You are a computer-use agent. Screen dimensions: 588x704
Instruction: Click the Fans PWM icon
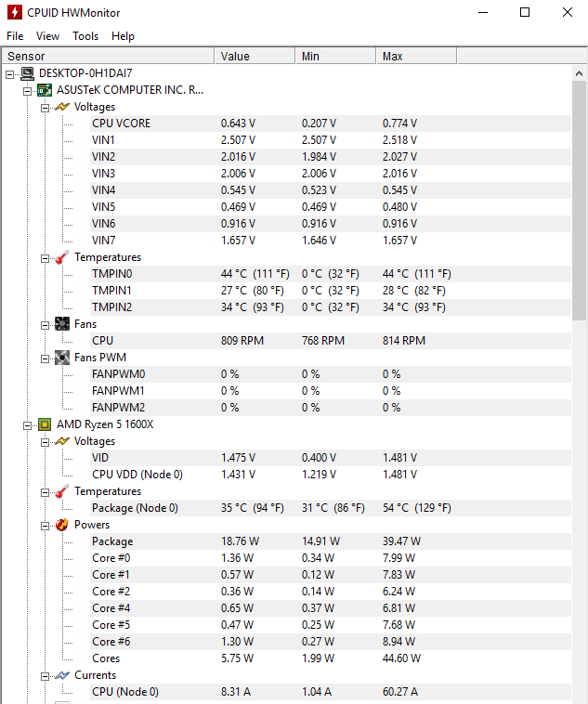(62, 358)
